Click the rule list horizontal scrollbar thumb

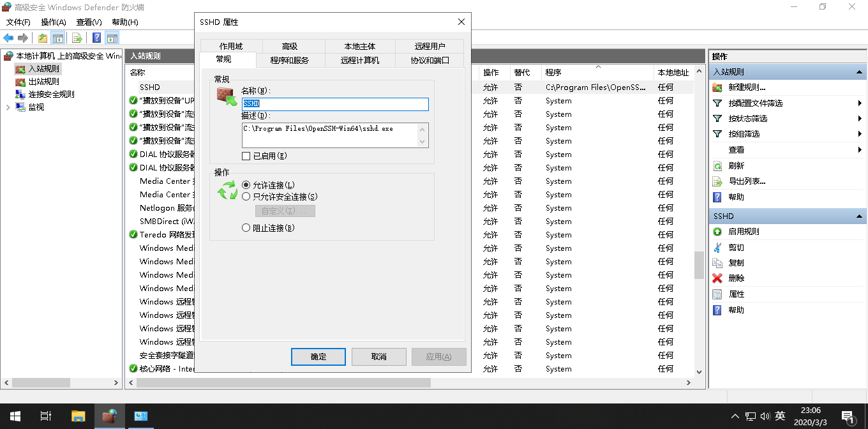point(283,383)
